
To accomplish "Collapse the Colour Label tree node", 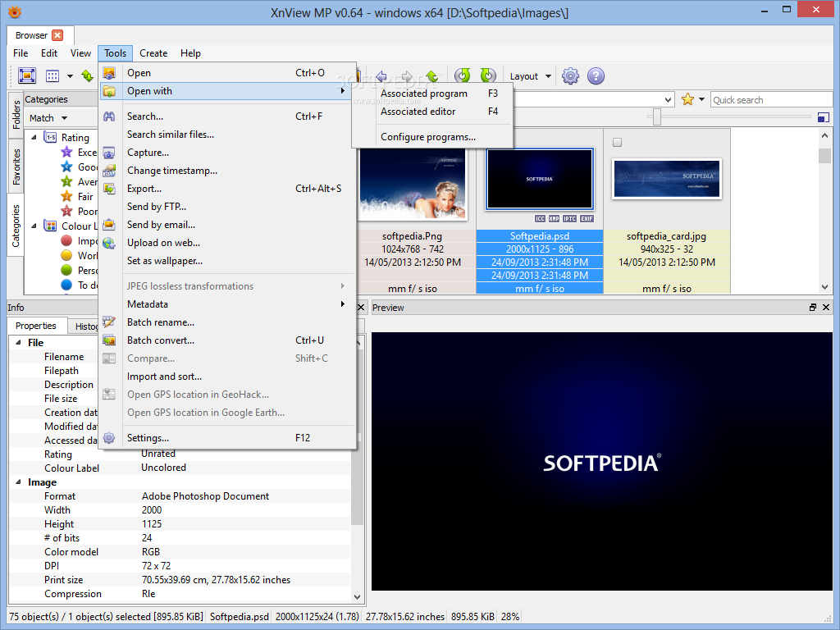I will [x=34, y=226].
